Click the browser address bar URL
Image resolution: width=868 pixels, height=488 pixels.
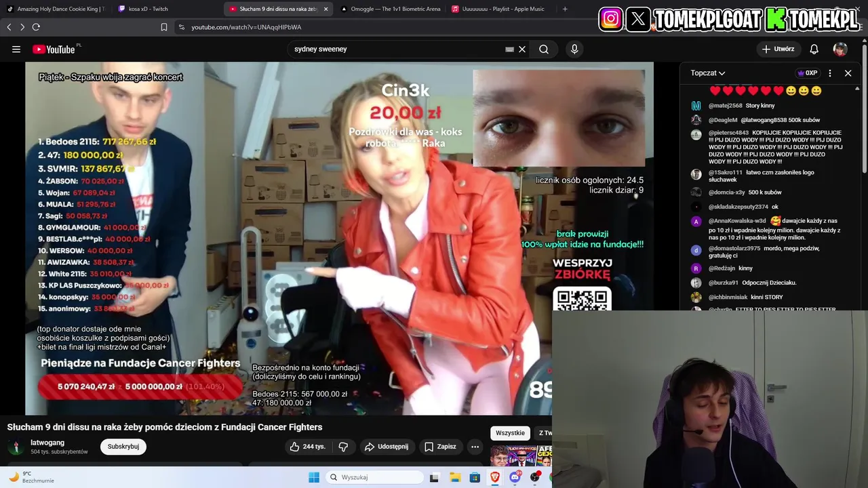click(246, 27)
